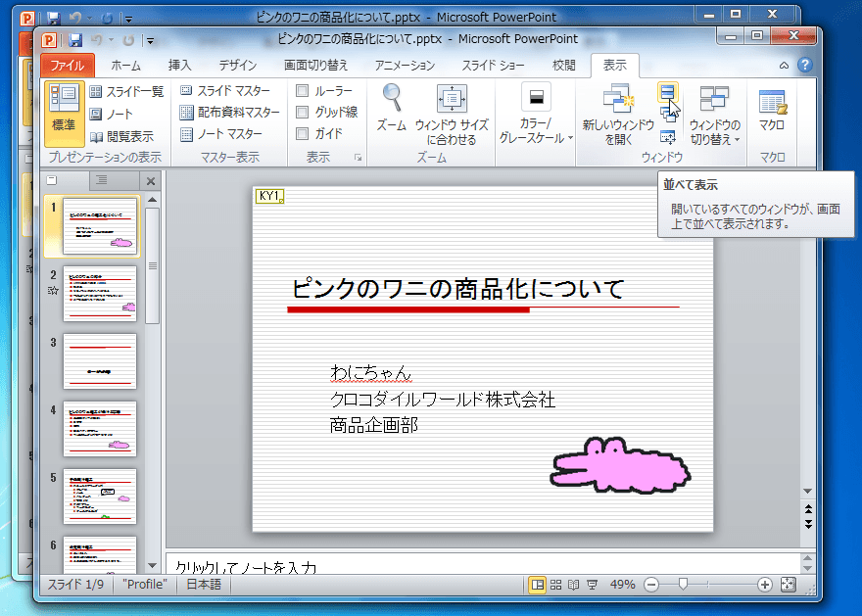The height and width of the screenshot is (616, 862).
Task: Click the cascade windows icon
Action: pos(668,114)
